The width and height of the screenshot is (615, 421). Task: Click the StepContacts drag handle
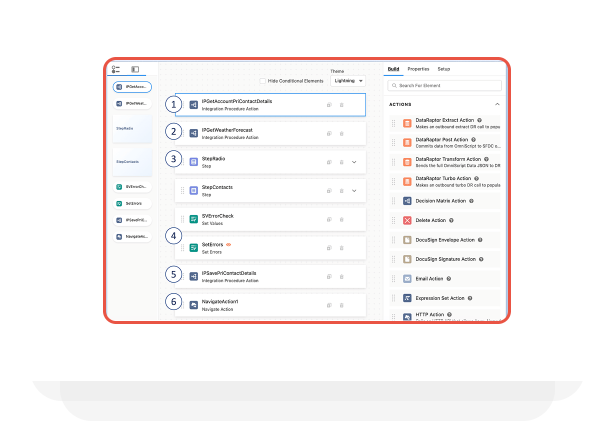[182, 191]
